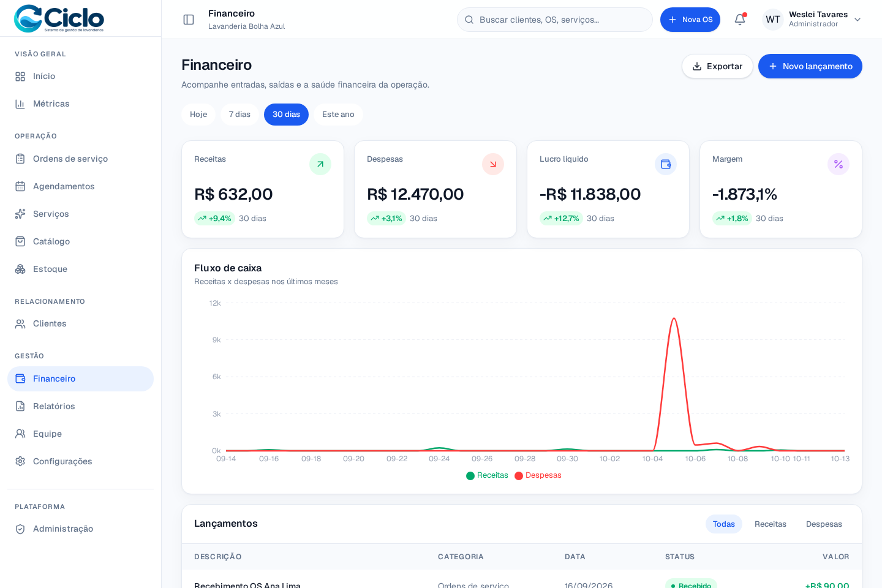Click the Despesas red arrow icon
This screenshot has height=588, width=882.
point(493,164)
